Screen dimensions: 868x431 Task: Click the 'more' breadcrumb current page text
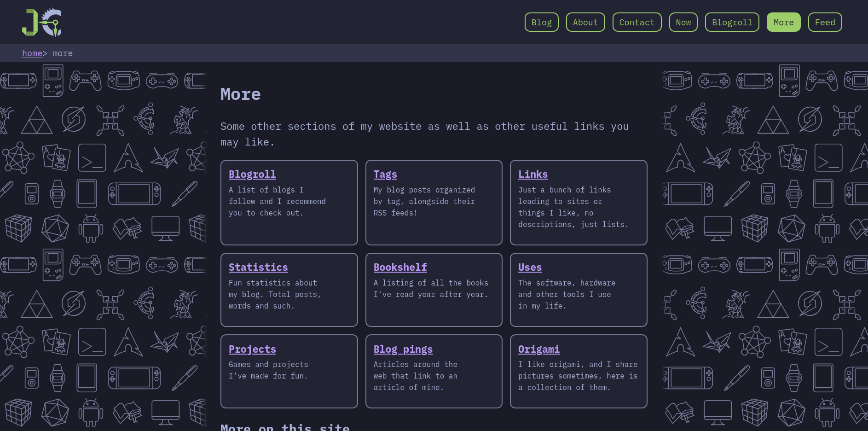pyautogui.click(x=63, y=53)
